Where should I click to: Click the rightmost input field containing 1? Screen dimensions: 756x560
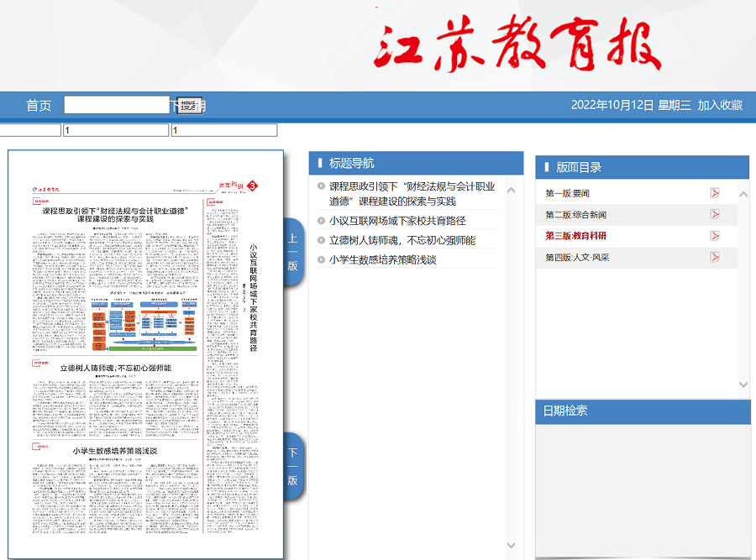click(x=224, y=130)
